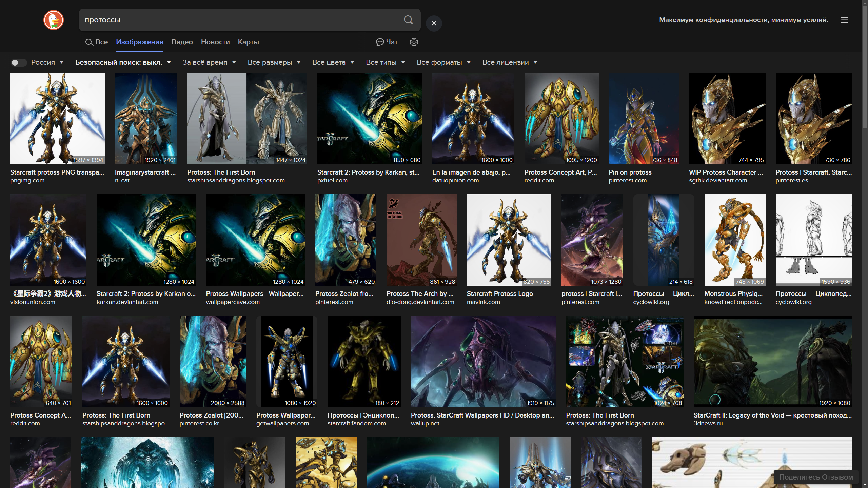Switch to the Все tab
Screen dimensions: 868x488
pyautogui.click(x=96, y=42)
